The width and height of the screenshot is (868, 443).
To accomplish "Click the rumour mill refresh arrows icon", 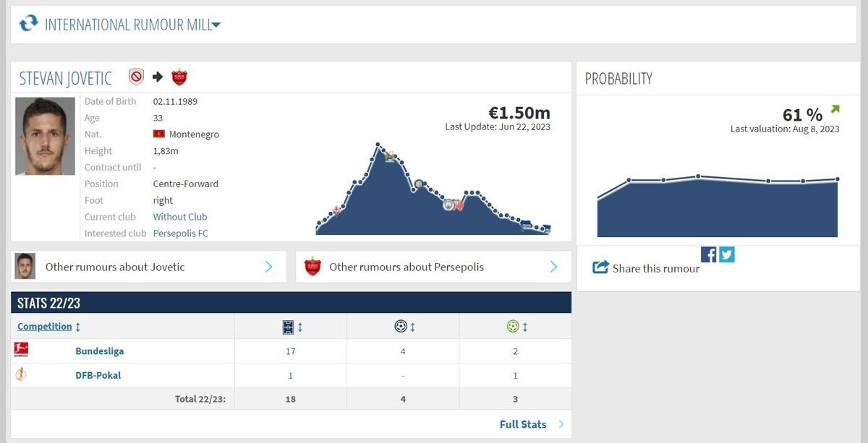I will (x=28, y=24).
